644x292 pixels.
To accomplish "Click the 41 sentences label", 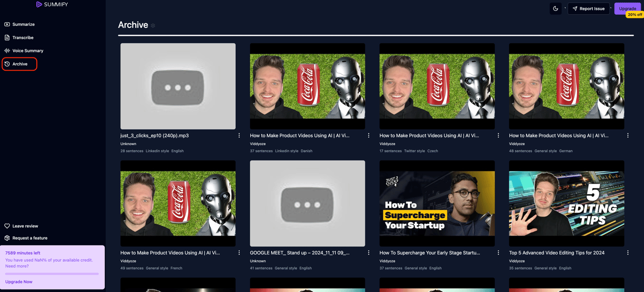I will pos(261,268).
